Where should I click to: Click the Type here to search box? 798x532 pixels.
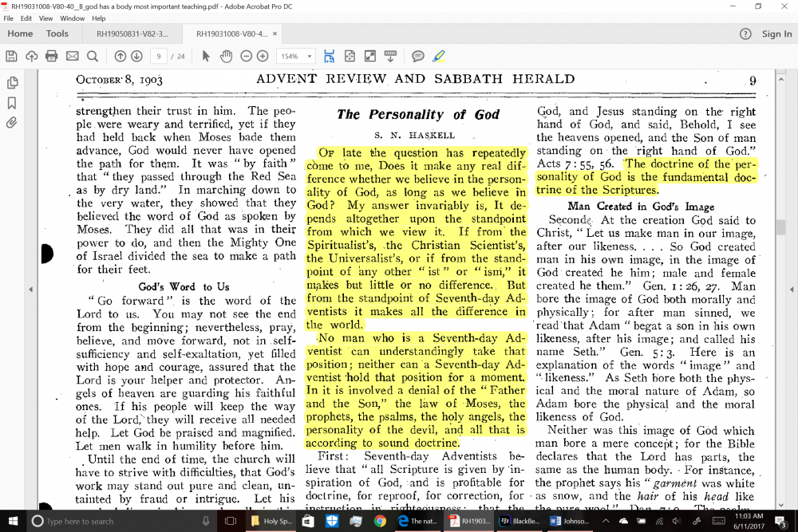[121, 521]
